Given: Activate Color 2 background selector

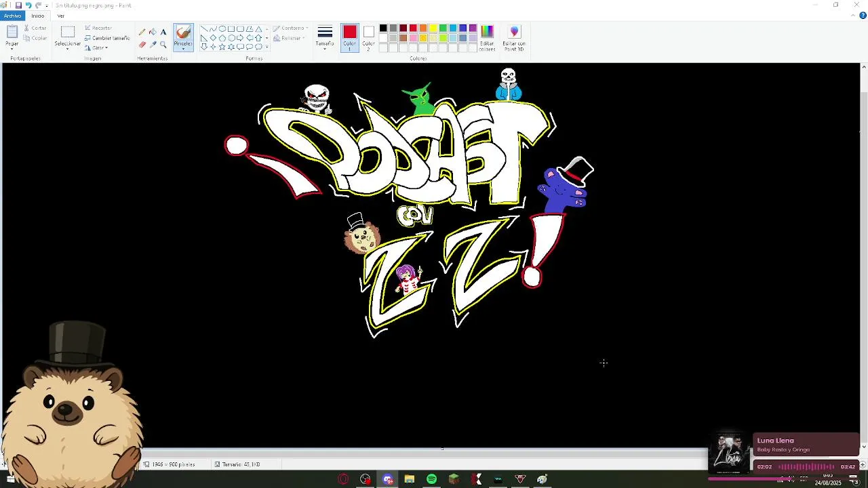Looking at the screenshot, I should [x=368, y=38].
